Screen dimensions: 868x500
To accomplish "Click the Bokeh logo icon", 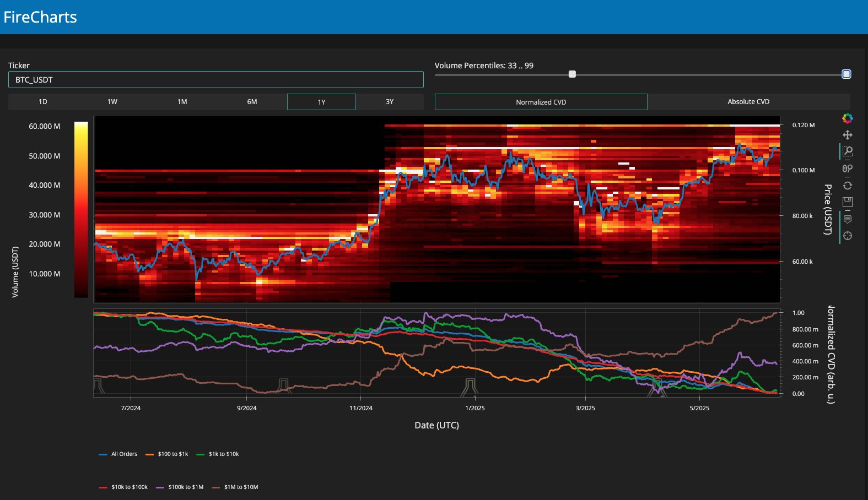I will [848, 118].
